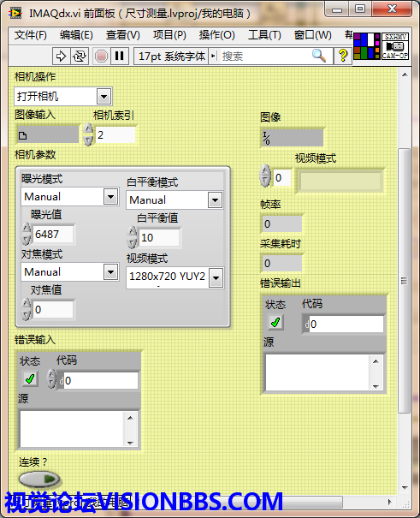This screenshot has width=420, height=518.
Task: Click the Run Continuously toolbar button
Action: [x=80, y=57]
